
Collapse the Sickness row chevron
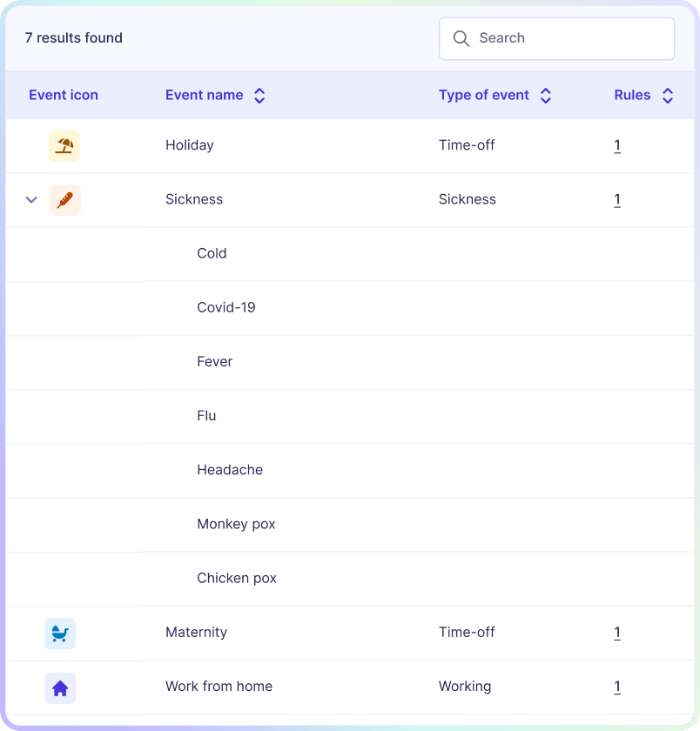click(31, 200)
